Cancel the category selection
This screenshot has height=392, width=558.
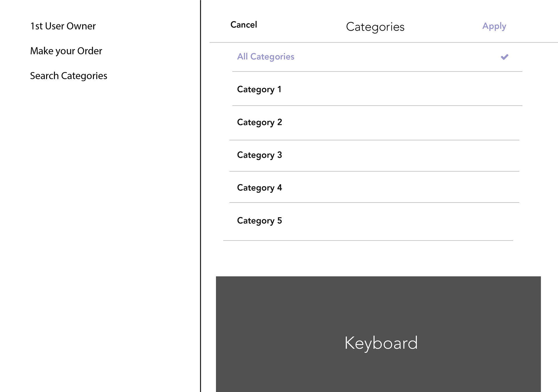(x=244, y=25)
